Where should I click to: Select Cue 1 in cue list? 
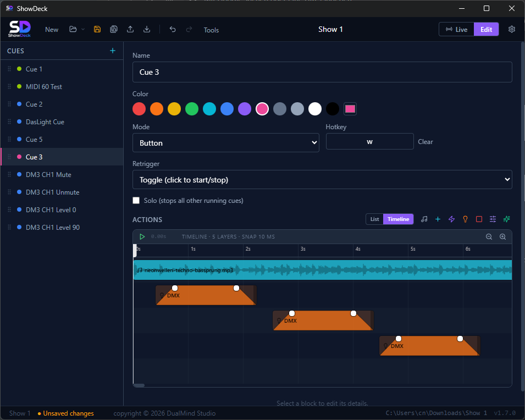(62, 69)
